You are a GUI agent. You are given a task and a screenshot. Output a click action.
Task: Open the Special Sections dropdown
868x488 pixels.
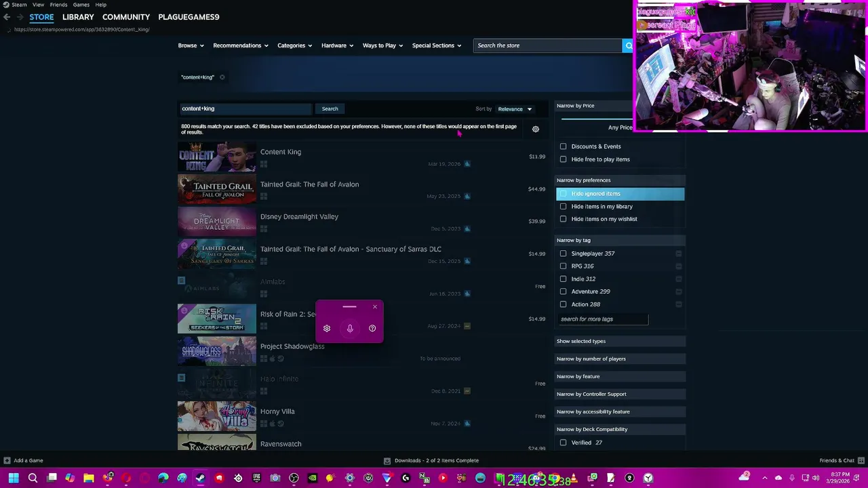(x=437, y=45)
